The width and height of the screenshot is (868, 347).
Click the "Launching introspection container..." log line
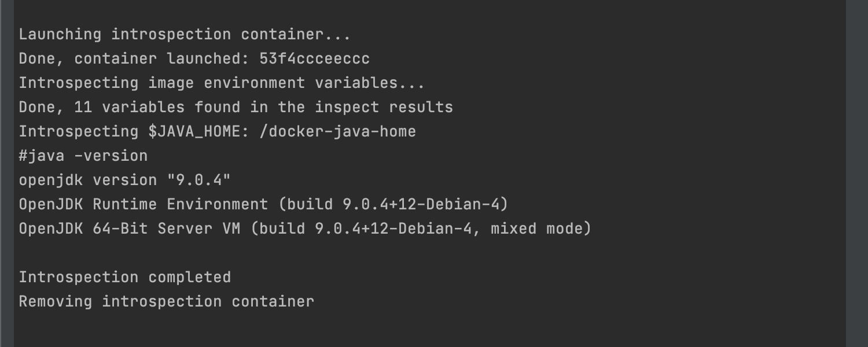click(185, 35)
